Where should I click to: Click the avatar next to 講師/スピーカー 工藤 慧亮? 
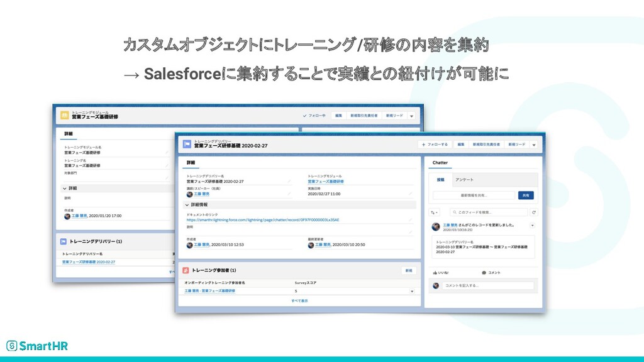(x=189, y=194)
